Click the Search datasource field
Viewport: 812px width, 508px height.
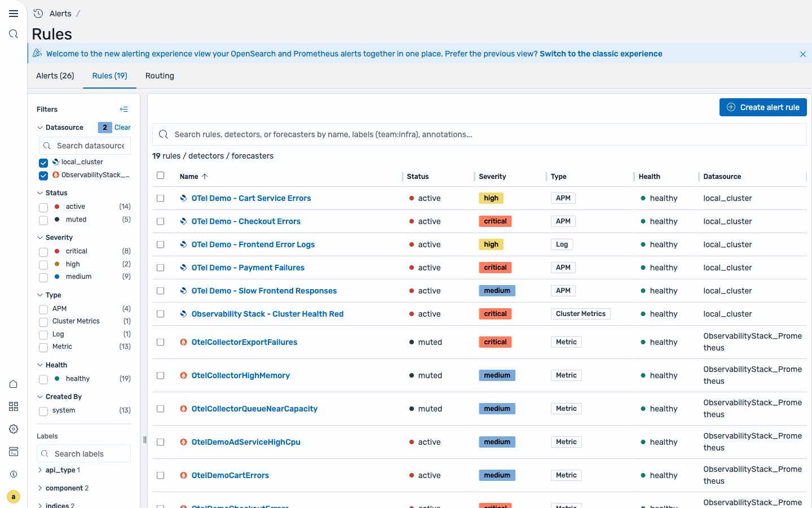(85, 146)
